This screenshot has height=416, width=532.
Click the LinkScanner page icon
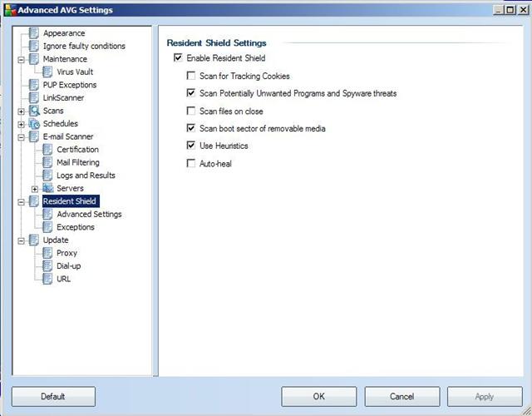(x=34, y=98)
